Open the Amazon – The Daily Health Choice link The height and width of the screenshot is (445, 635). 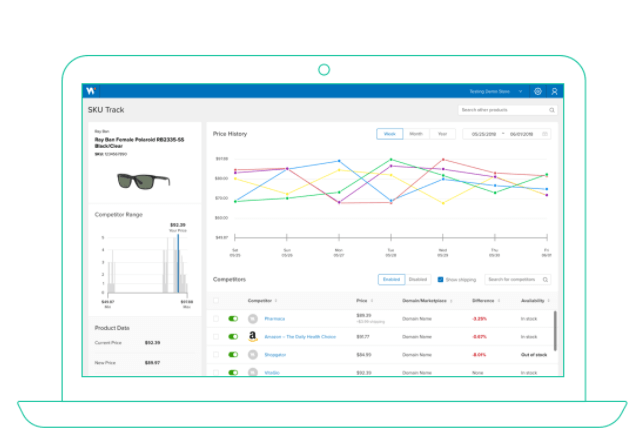300,337
